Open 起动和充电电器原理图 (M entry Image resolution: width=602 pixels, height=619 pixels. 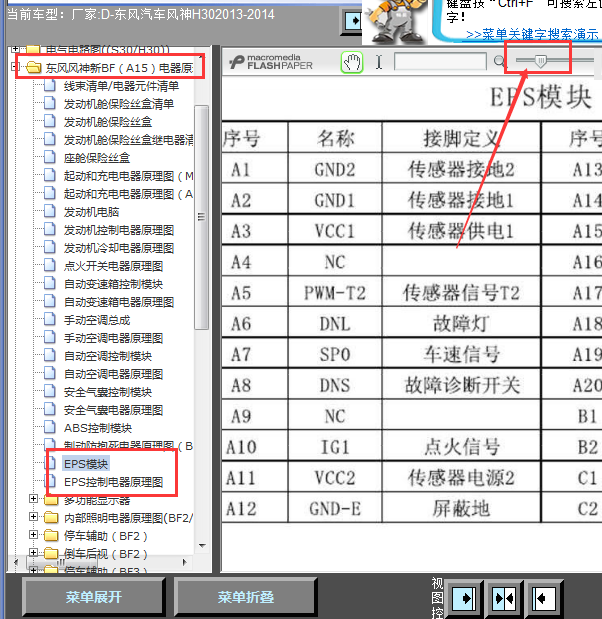coord(128,176)
